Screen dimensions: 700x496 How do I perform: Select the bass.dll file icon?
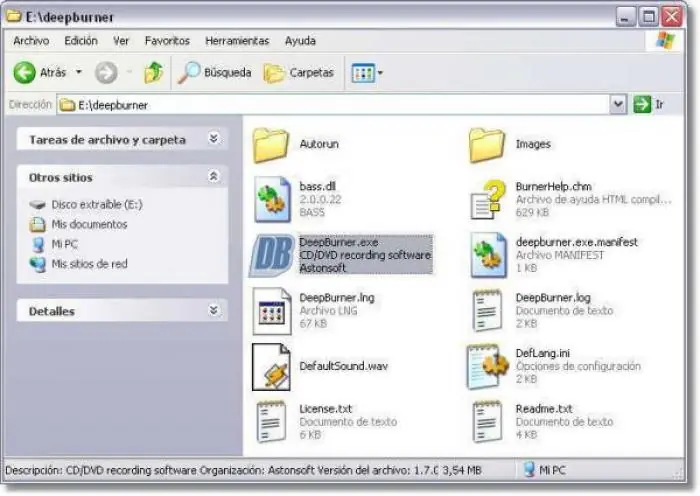pos(272,199)
